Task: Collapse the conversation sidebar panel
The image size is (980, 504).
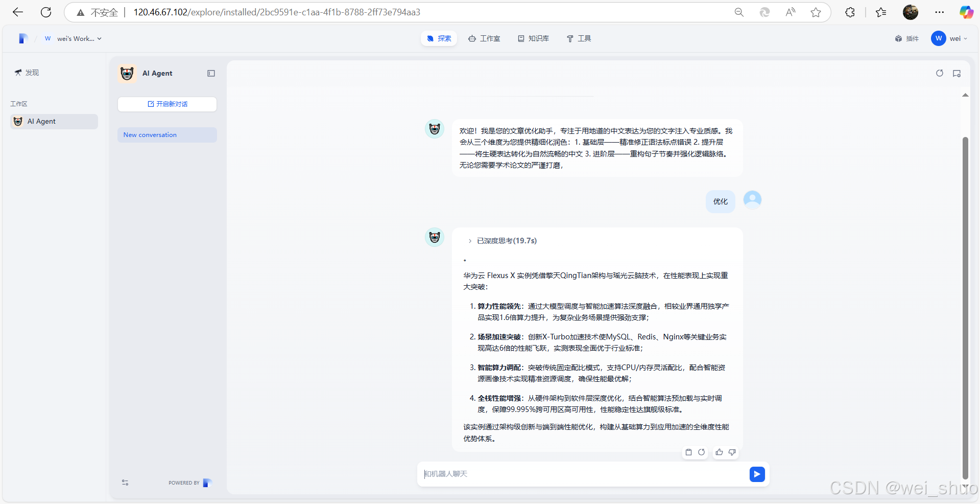Action: point(211,73)
